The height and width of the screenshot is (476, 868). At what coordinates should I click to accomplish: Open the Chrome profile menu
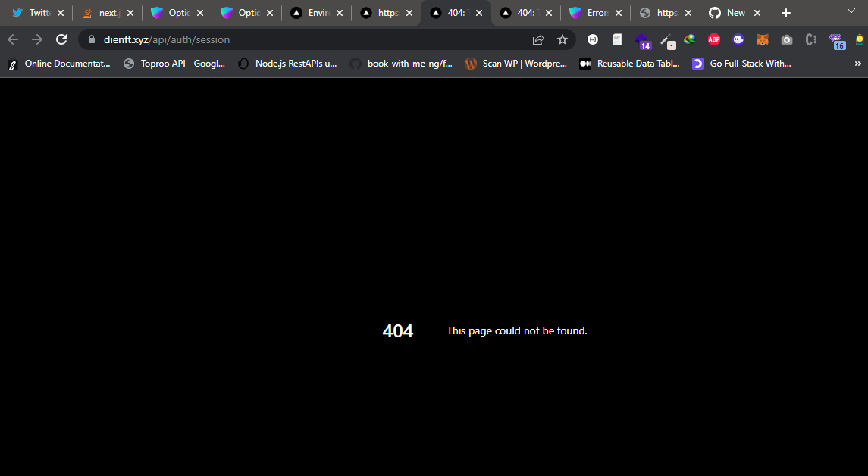click(x=859, y=39)
